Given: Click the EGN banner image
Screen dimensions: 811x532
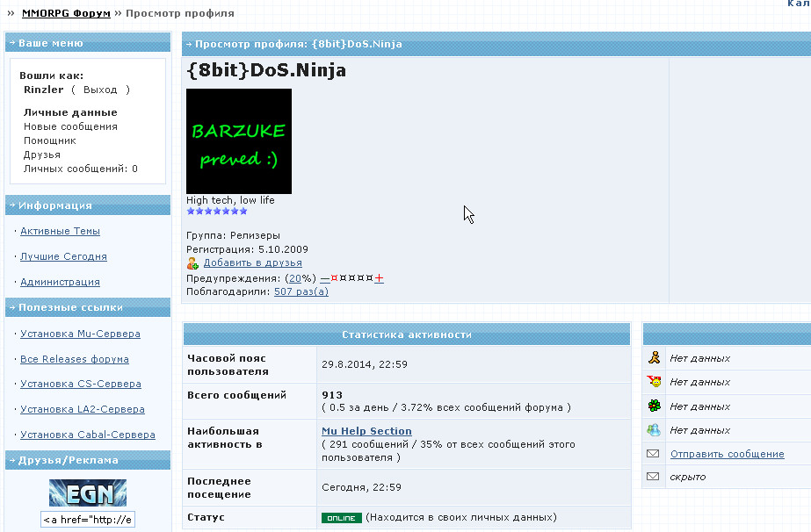Looking at the screenshot, I should point(88,492).
